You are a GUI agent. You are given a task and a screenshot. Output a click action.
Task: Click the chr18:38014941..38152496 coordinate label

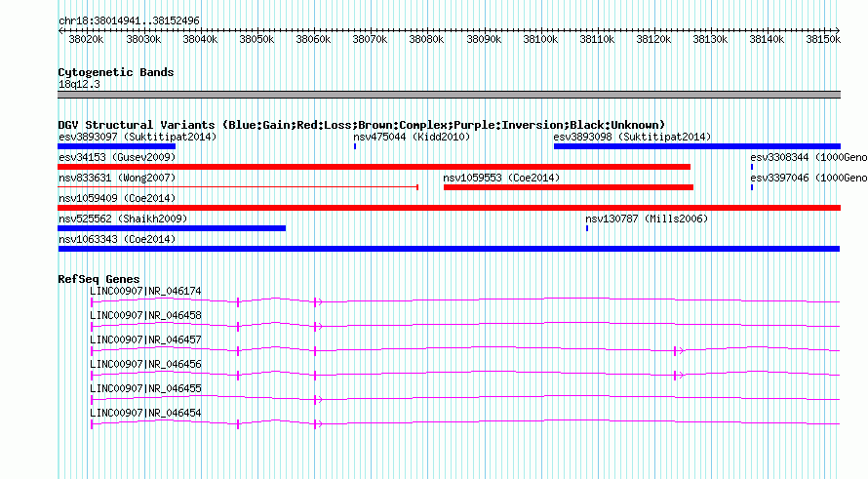pyautogui.click(x=129, y=21)
